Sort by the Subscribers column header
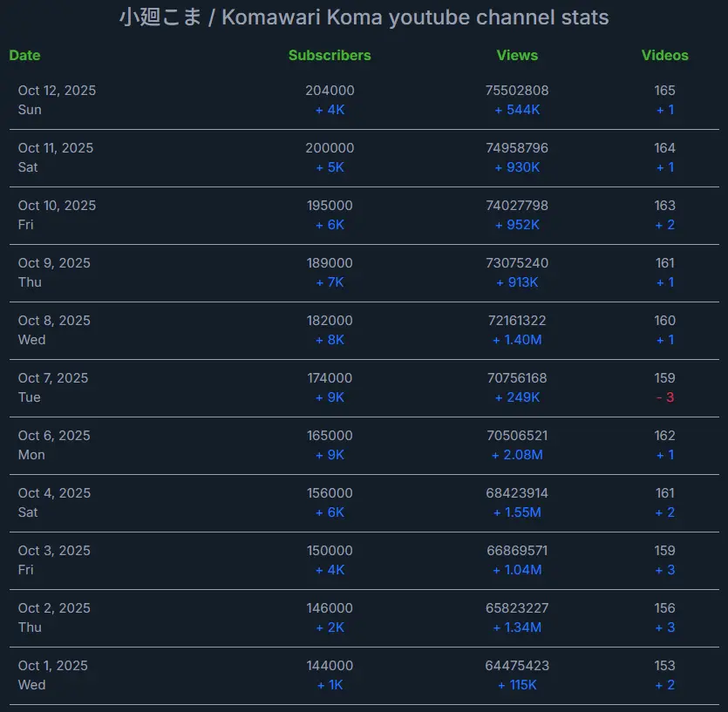Image resolution: width=728 pixels, height=712 pixels. tap(330, 55)
